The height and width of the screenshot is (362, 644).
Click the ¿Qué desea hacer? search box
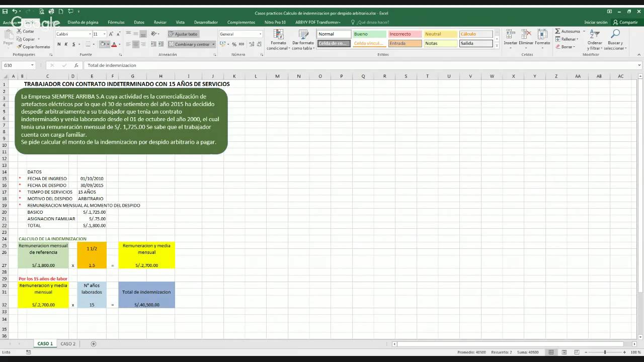coord(370,22)
